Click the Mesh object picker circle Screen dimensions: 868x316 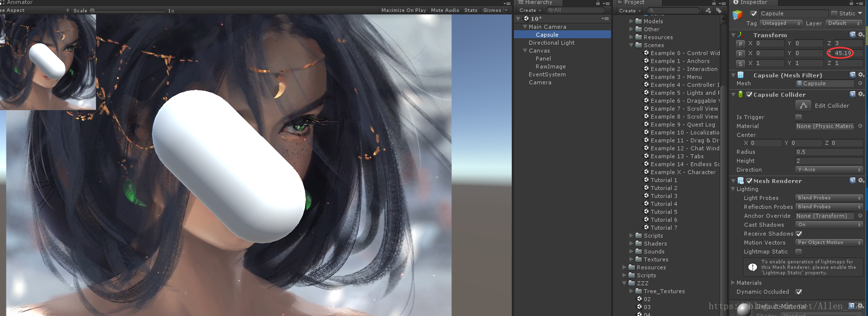click(861, 83)
